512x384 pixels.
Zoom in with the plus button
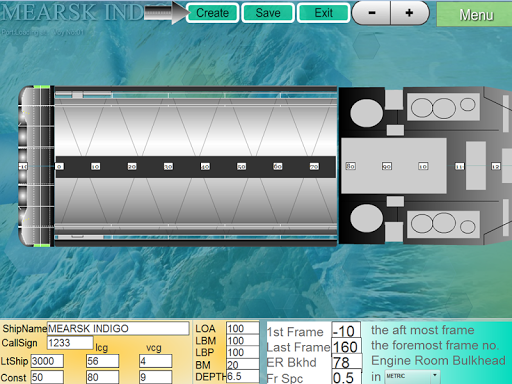(x=410, y=13)
